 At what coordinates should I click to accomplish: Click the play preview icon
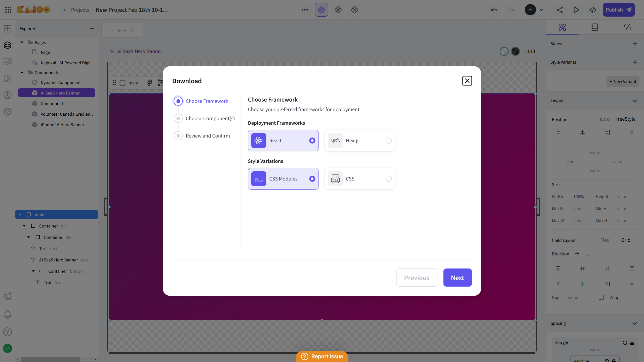(576, 10)
